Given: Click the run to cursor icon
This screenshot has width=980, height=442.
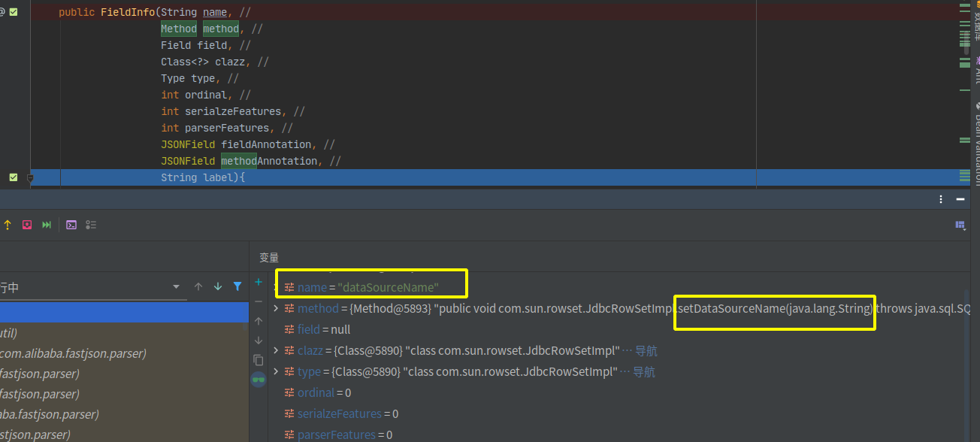Looking at the screenshot, I should click(x=47, y=225).
